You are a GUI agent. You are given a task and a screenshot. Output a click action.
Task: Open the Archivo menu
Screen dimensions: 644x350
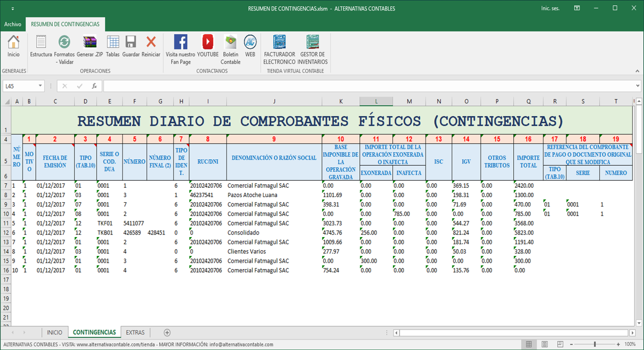[x=13, y=24]
